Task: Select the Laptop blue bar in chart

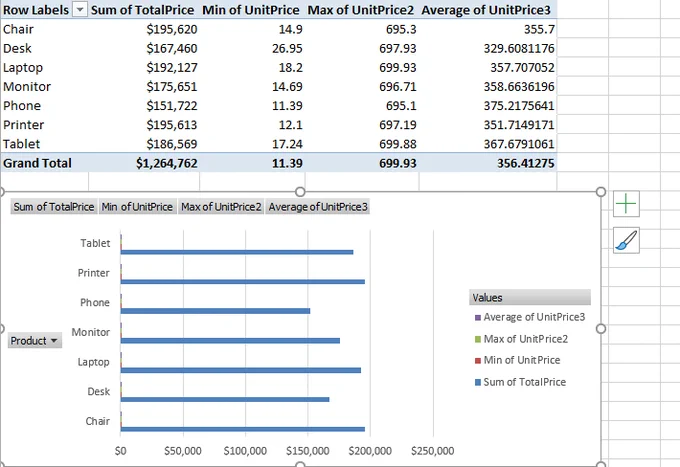Action: click(241, 370)
